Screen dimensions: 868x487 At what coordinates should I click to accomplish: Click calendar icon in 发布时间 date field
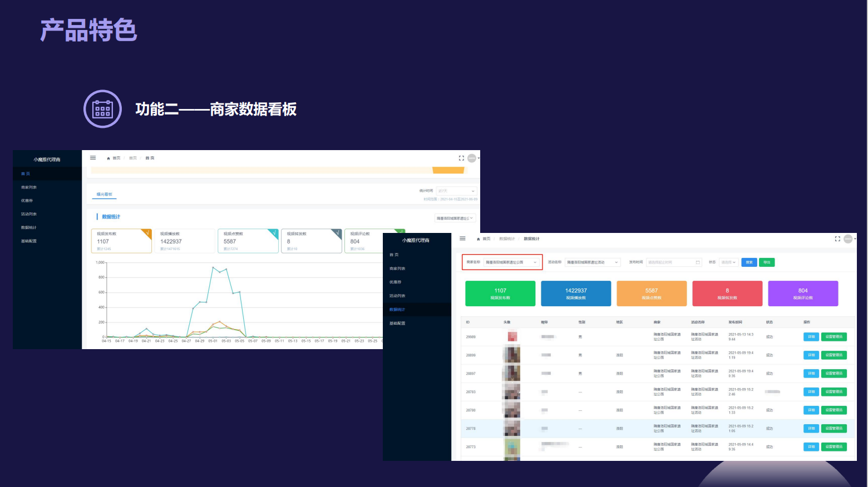coord(698,262)
